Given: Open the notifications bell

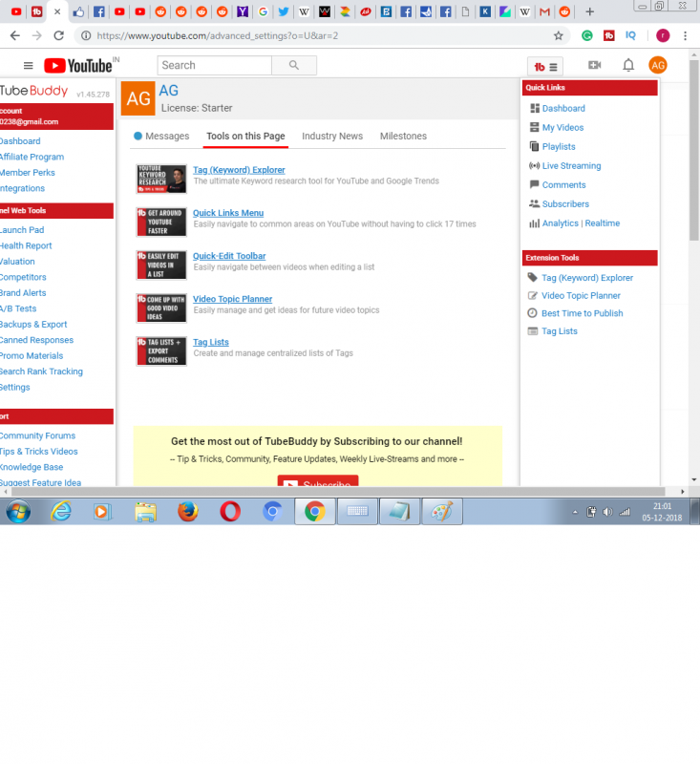Looking at the screenshot, I should click(x=627, y=65).
